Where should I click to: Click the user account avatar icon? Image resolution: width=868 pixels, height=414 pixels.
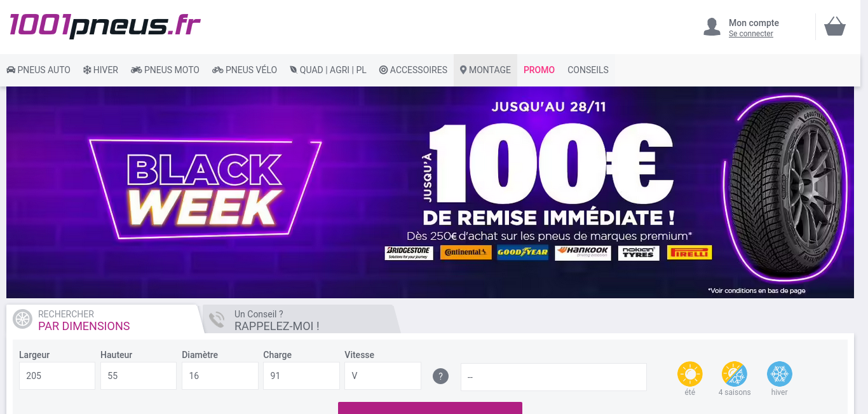712,27
